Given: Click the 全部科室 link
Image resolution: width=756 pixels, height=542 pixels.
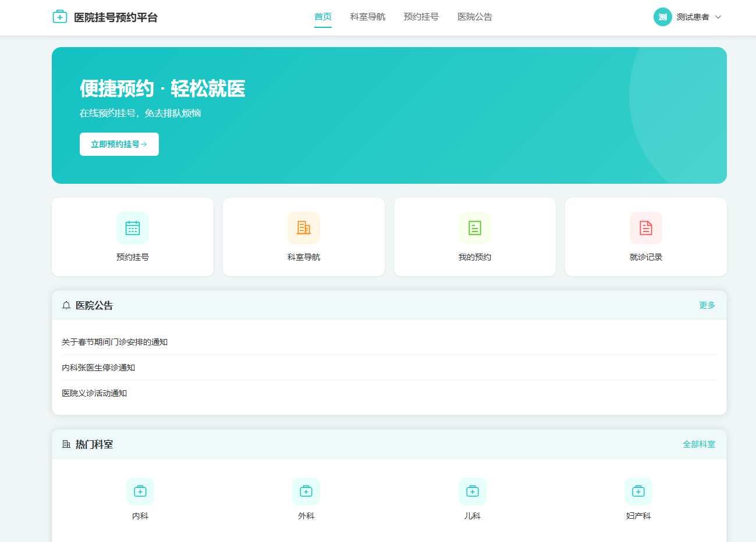Looking at the screenshot, I should click(x=699, y=444).
